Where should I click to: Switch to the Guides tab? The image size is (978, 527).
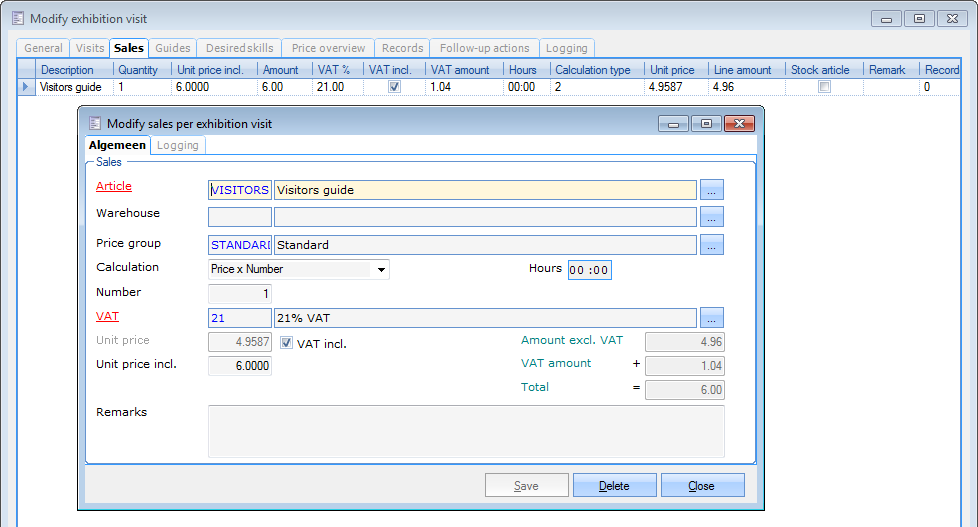point(173,48)
